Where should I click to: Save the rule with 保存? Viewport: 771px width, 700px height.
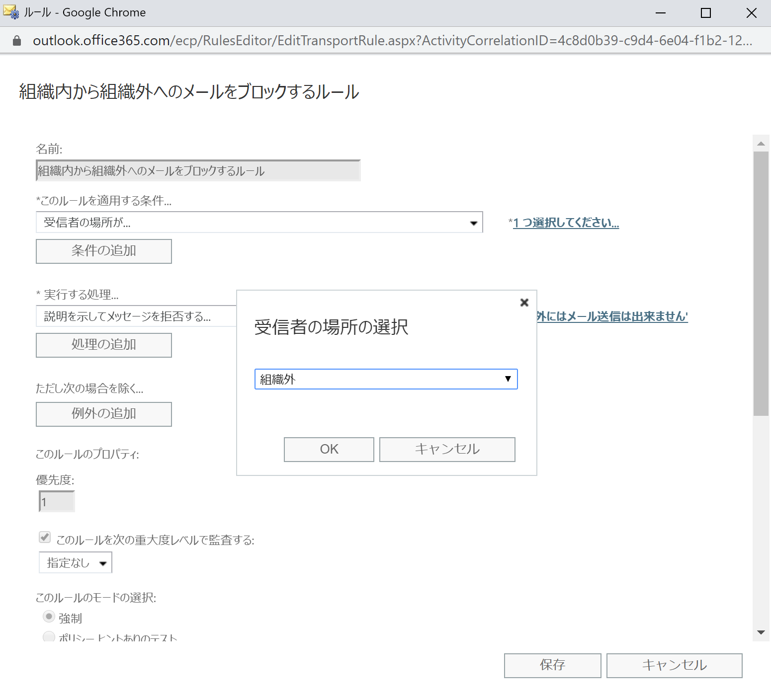click(552, 665)
